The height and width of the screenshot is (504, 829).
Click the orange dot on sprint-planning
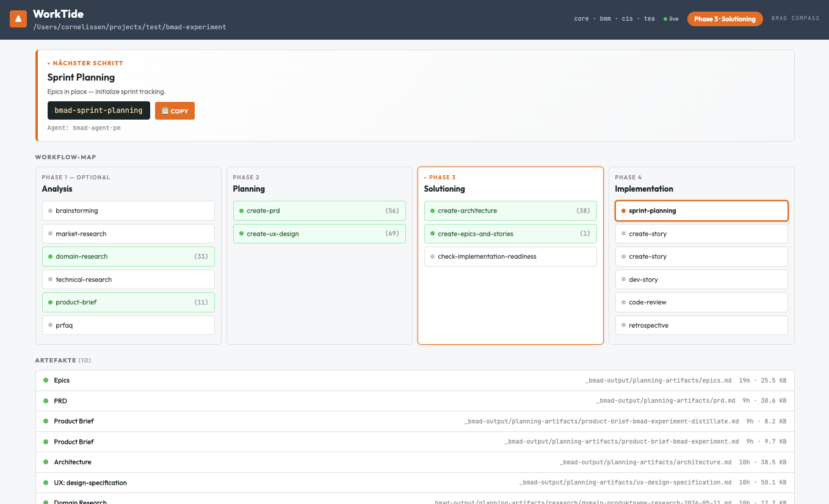pos(623,211)
